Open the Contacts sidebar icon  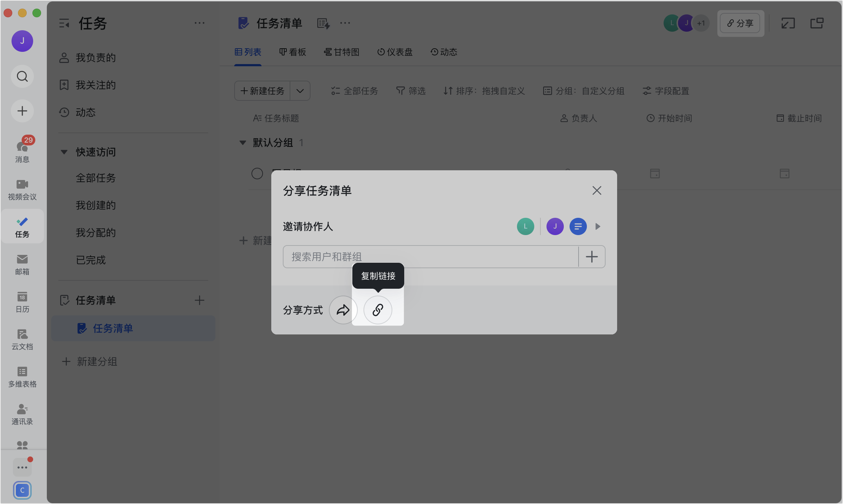click(x=22, y=414)
